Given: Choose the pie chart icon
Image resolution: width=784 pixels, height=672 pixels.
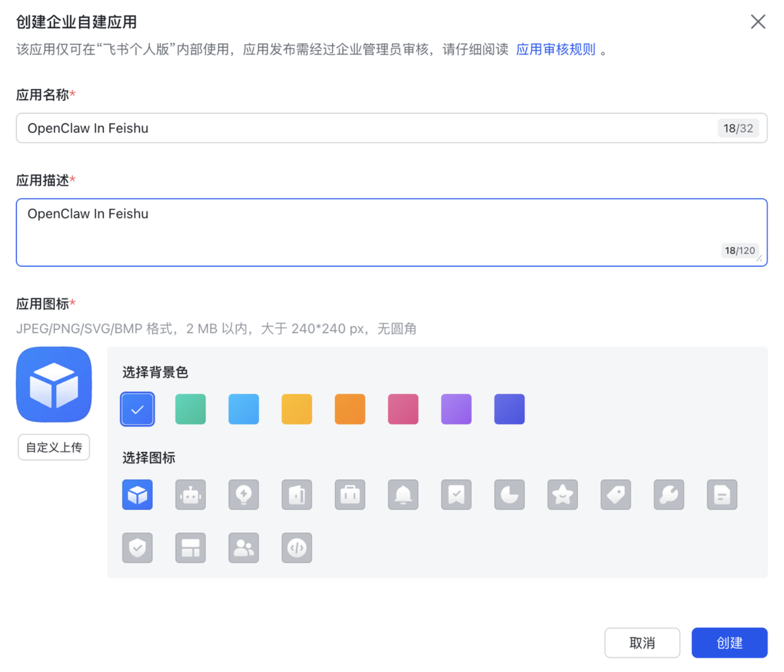Looking at the screenshot, I should [509, 495].
